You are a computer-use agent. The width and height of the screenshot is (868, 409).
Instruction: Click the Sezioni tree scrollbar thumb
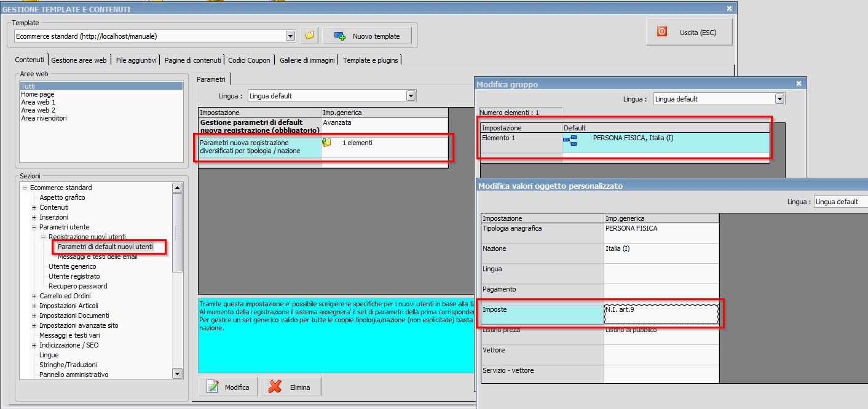(x=177, y=232)
